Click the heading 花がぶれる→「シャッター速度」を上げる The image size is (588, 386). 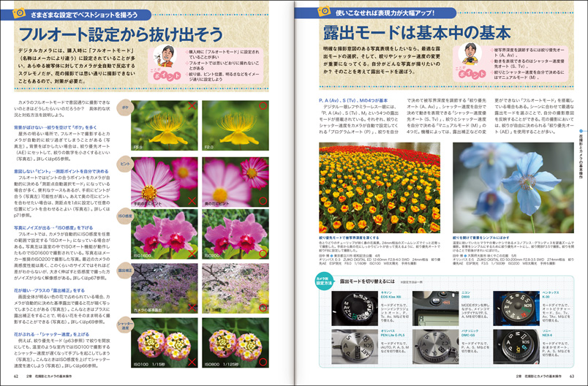(52, 334)
